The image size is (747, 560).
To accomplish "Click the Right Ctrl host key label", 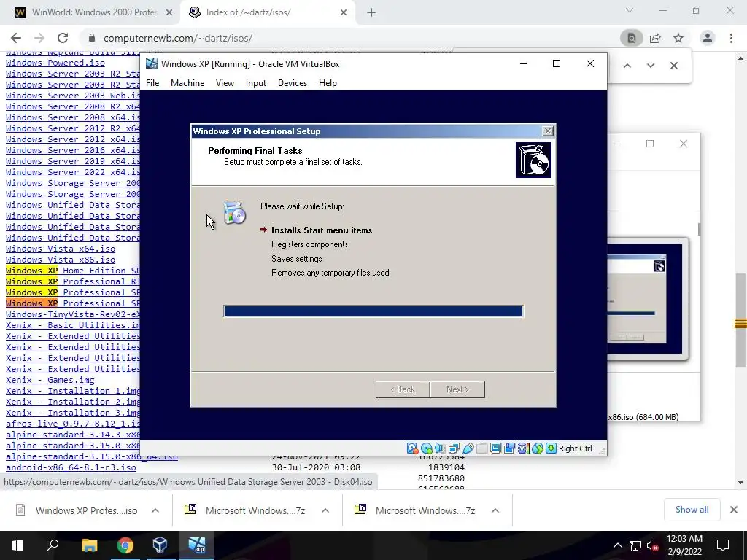I will (x=575, y=448).
